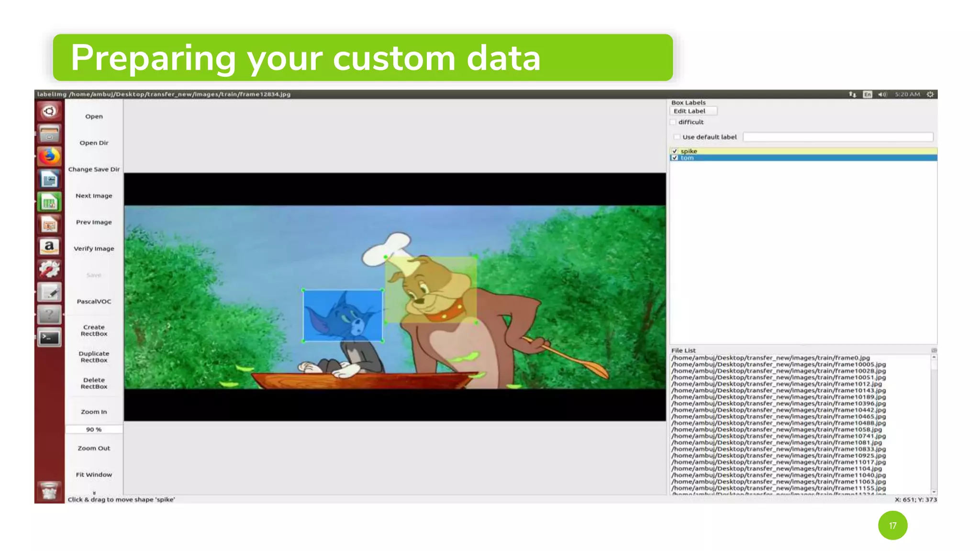The image size is (980, 551).
Task: Open frame10925.jpg in File List
Action: pyautogui.click(x=779, y=456)
